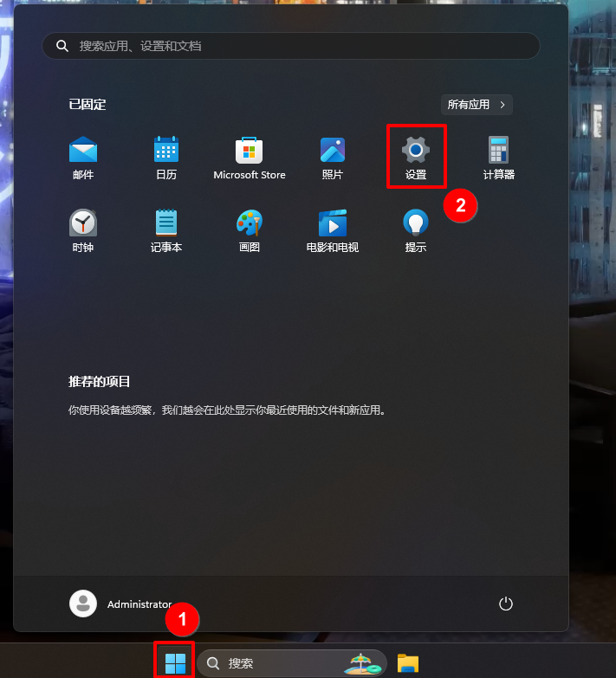The image size is (616, 678).
Task: Launch Microsoft Store from pinned apps
Action: click(250, 158)
